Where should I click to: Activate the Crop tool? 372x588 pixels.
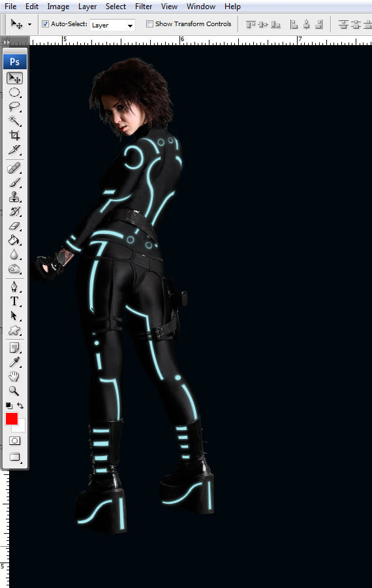click(x=14, y=135)
